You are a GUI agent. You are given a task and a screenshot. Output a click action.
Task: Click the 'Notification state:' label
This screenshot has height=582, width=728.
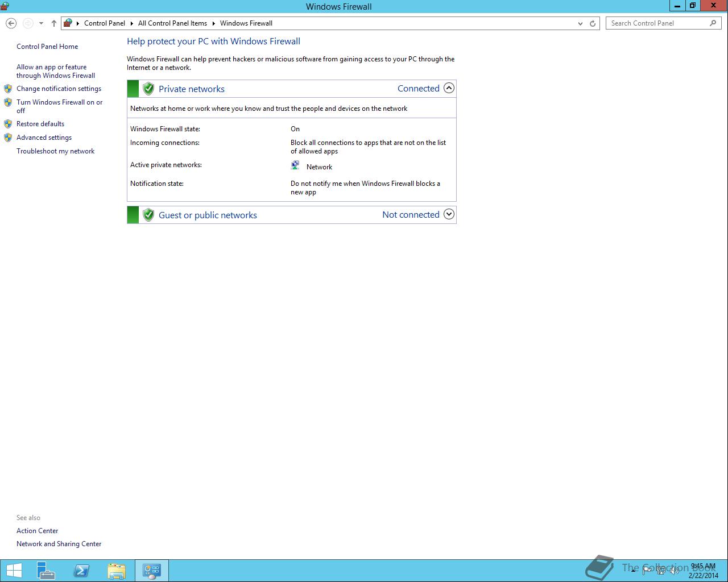tap(157, 184)
